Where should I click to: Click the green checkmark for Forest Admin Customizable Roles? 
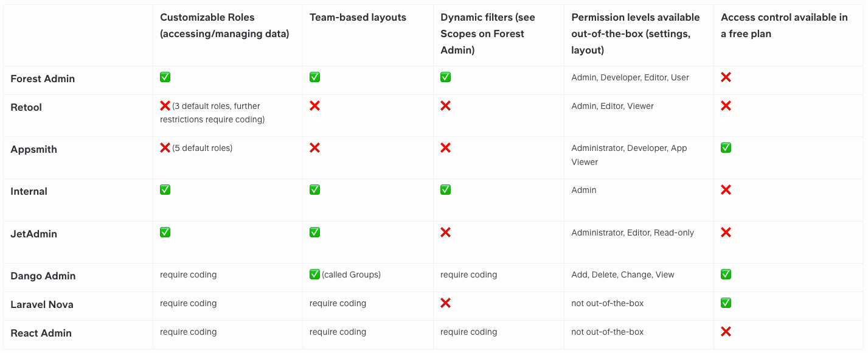(165, 77)
